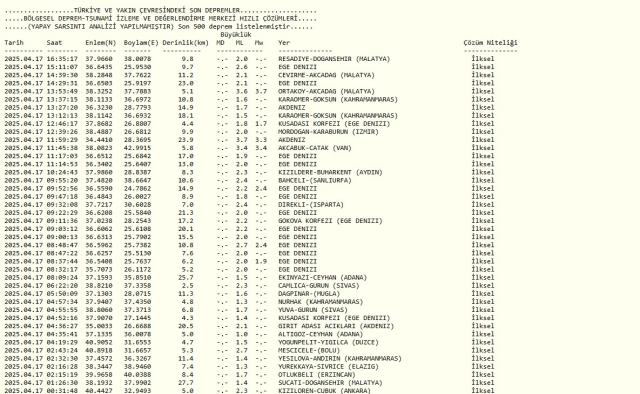Click time value 09:52:56

click(x=62, y=188)
